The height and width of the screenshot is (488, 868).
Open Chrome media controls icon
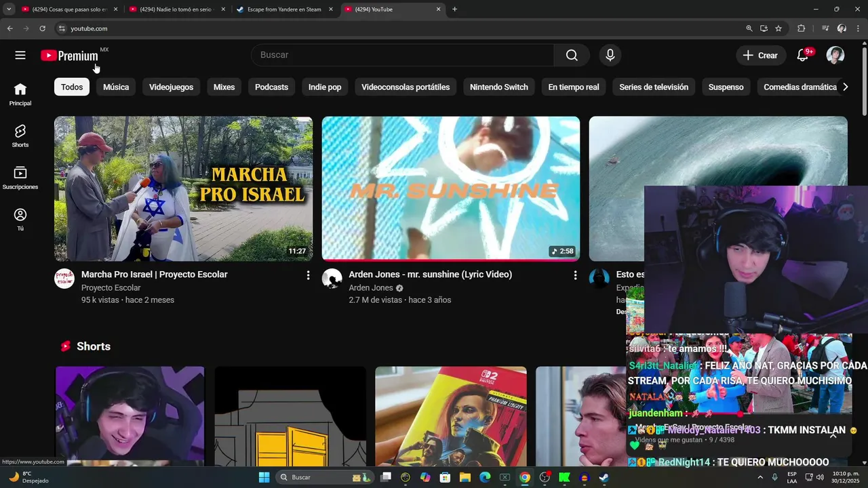825,28
